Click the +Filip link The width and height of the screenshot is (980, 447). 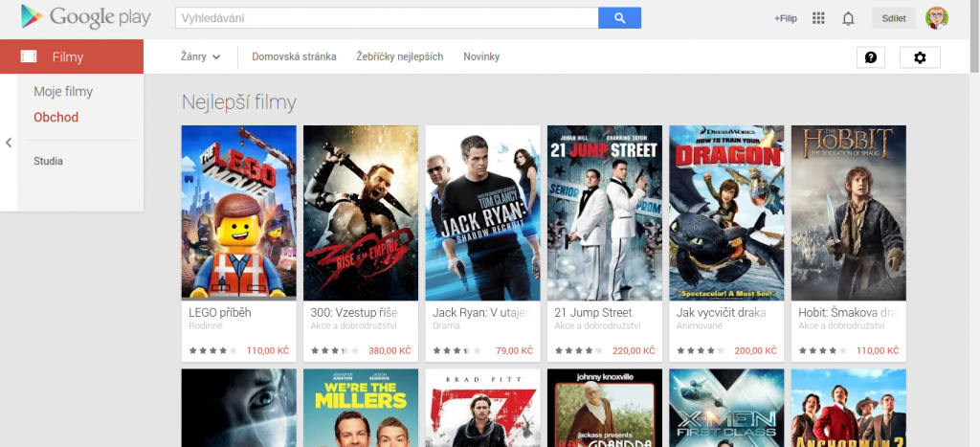786,19
